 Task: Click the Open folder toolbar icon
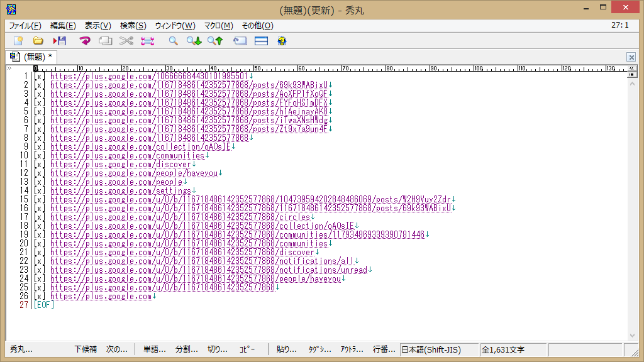[x=38, y=41]
